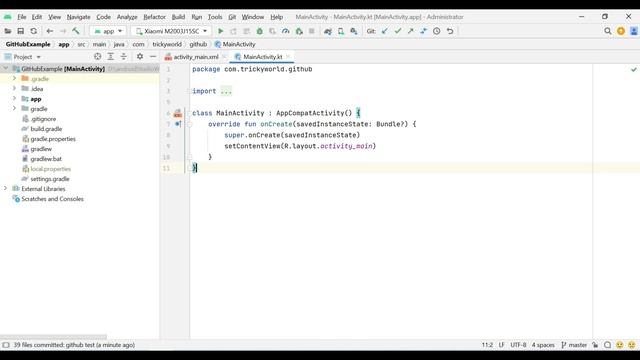The image size is (640, 360).
Task: Open the app run configuration dropdown
Action: (x=108, y=31)
